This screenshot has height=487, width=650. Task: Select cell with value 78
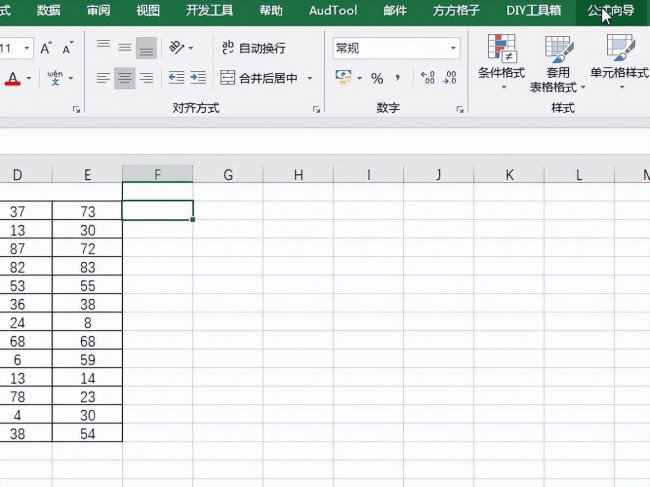(26, 397)
